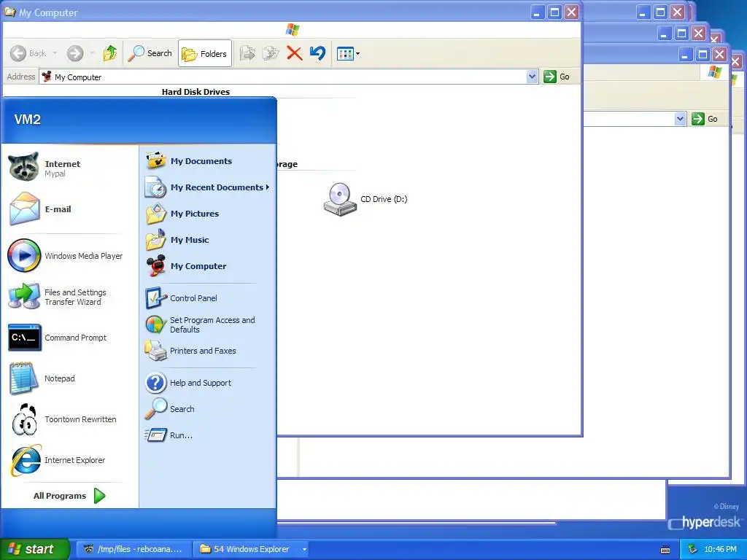
Task: Click the VM2 user name header
Action: [27, 119]
